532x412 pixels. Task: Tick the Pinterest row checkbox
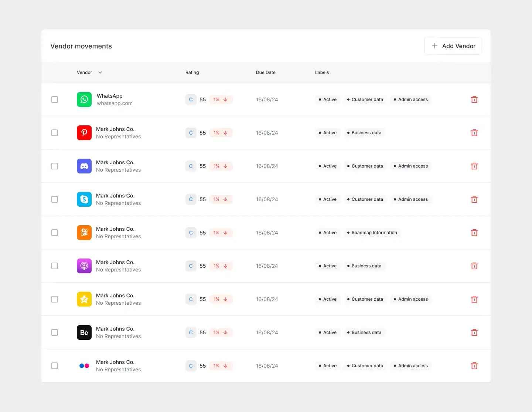pyautogui.click(x=55, y=133)
